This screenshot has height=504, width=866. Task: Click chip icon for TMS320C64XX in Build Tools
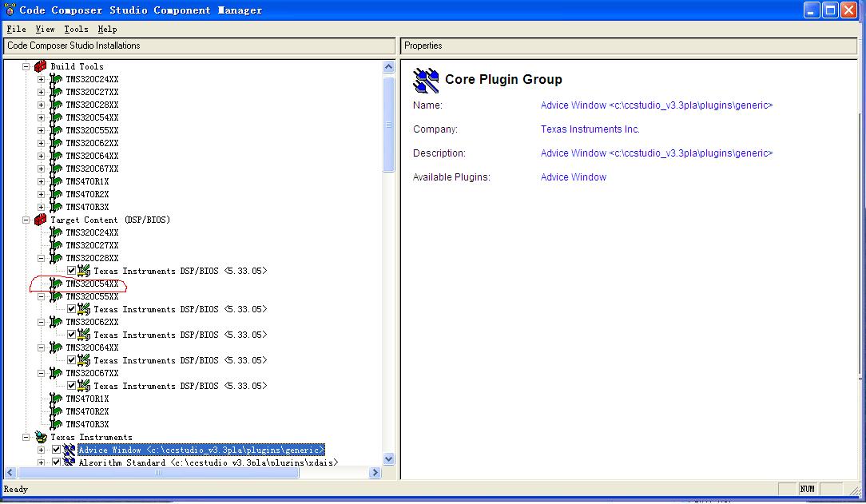(x=56, y=156)
